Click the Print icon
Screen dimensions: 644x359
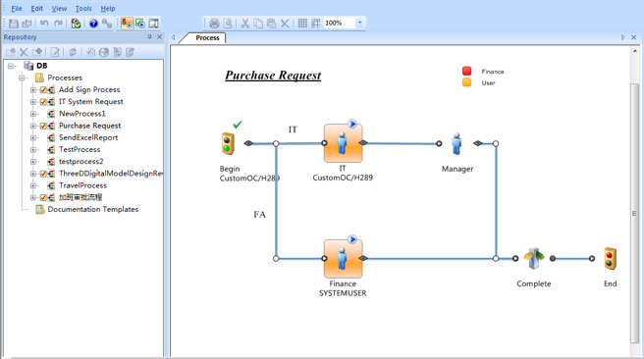[214, 24]
